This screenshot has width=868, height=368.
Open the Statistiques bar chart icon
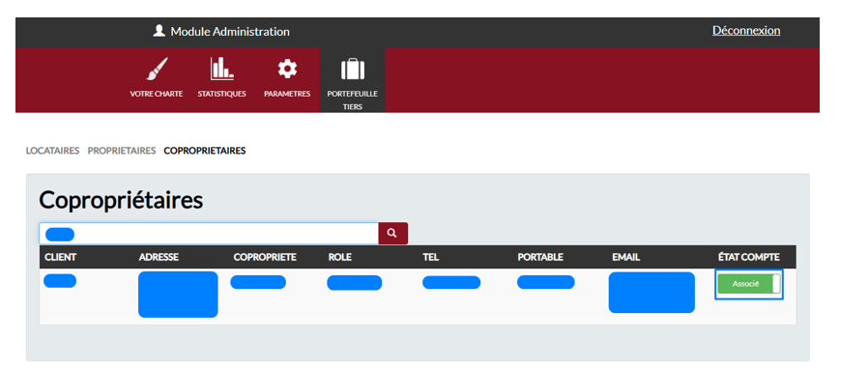click(x=221, y=69)
